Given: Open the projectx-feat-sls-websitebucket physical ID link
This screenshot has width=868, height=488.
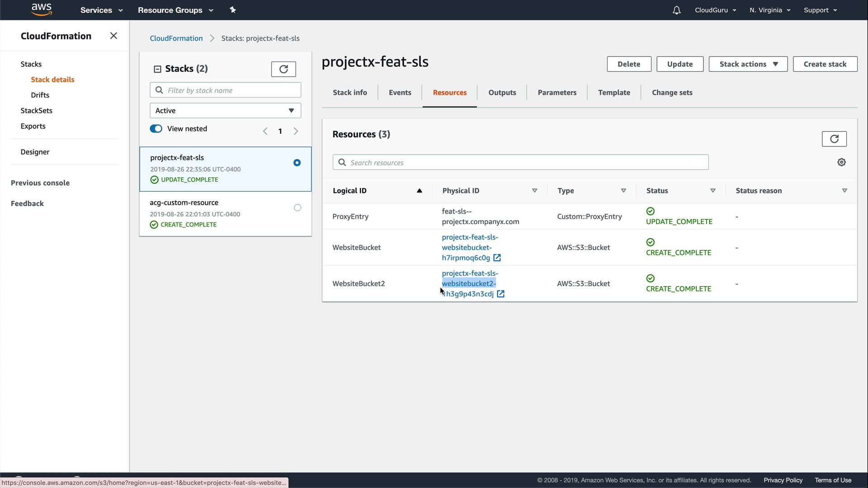Looking at the screenshot, I should pyautogui.click(x=467, y=248).
